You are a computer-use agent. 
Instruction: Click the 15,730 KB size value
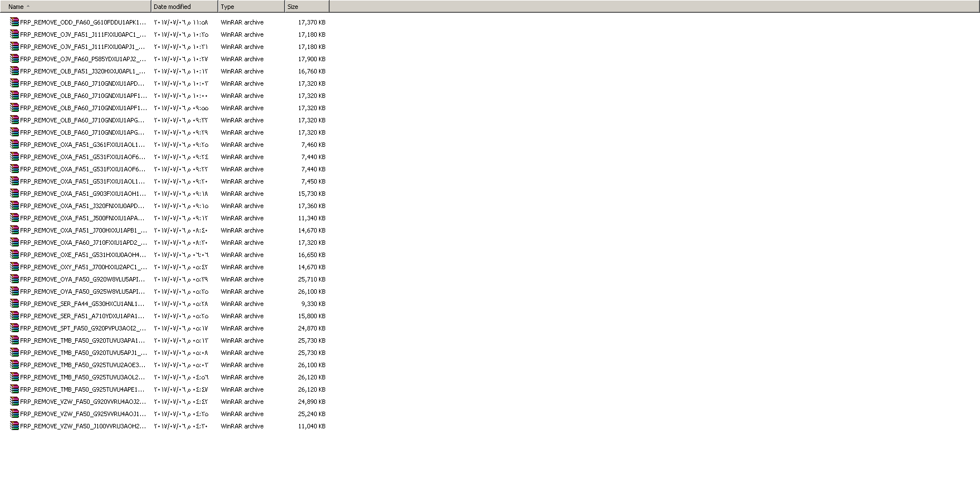312,194
